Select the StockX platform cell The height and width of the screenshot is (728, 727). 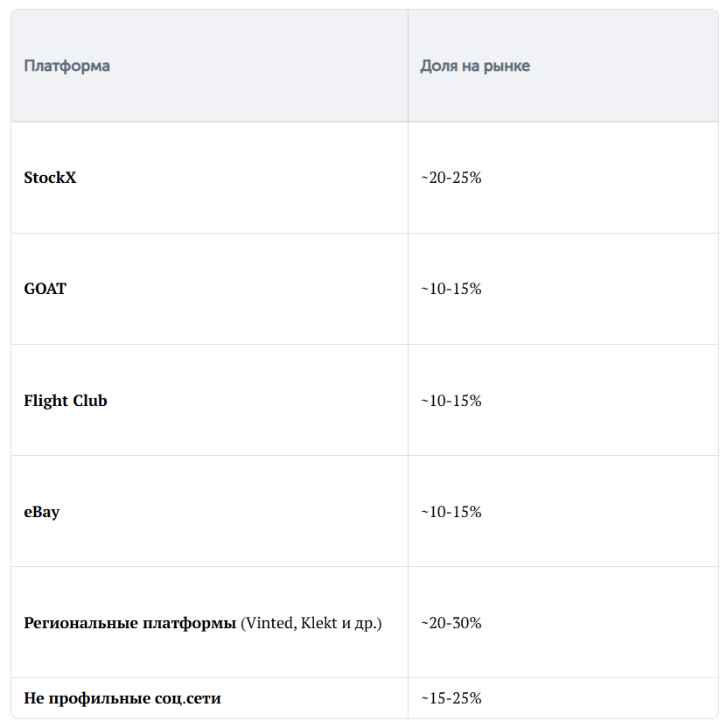coord(50,178)
